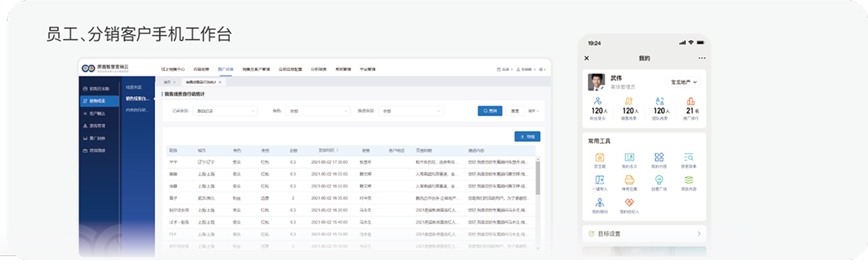
Task: Select 销售线索 in the left sidebar
Action: 98,101
